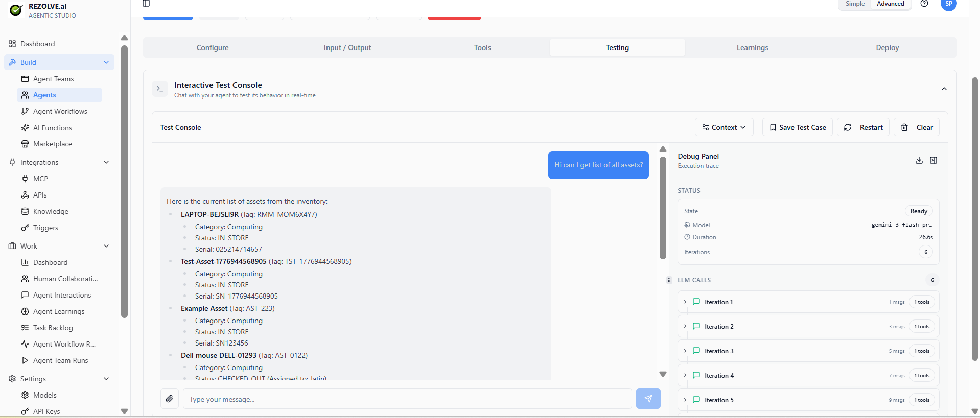The width and height of the screenshot is (980, 418).
Task: Click the 1 tools badge on Iteration 1
Action: pos(922,302)
